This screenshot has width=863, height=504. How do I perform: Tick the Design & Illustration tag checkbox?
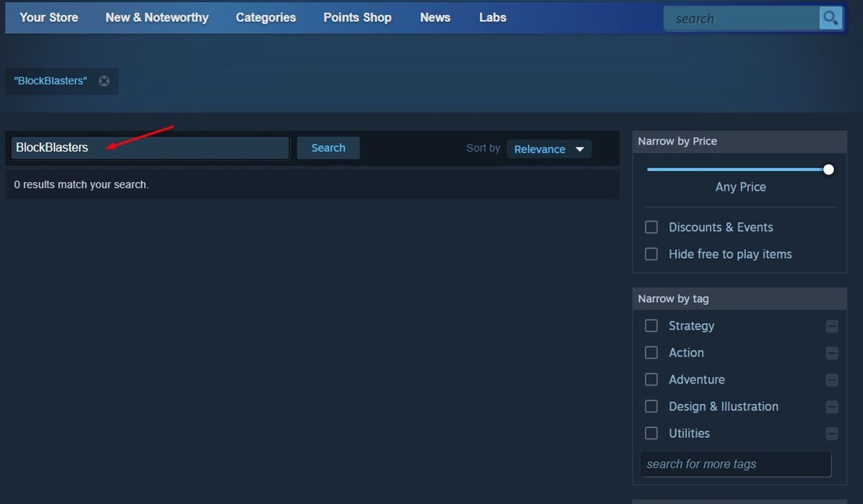pyautogui.click(x=652, y=406)
